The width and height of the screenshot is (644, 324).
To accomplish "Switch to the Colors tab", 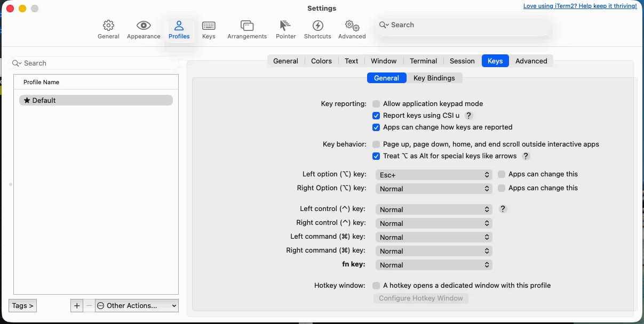I will (321, 61).
